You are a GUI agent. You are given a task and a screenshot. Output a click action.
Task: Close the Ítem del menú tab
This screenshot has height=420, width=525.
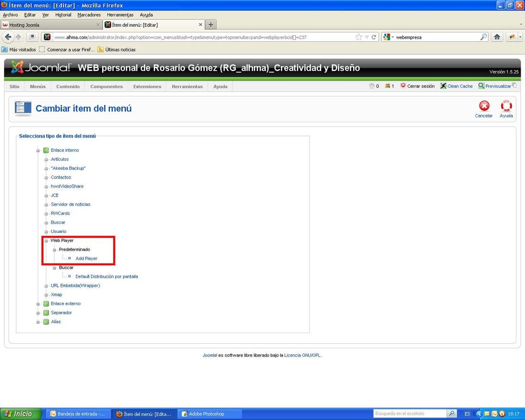200,24
